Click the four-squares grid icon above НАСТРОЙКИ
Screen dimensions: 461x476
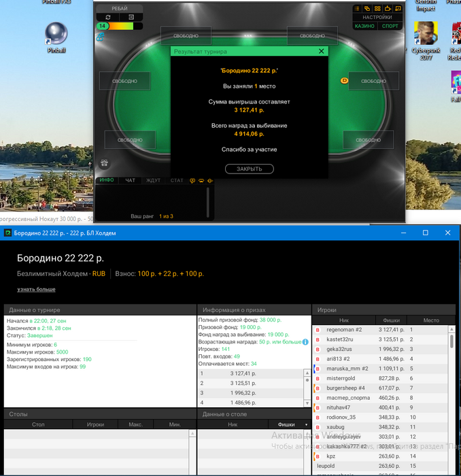(x=377, y=8)
